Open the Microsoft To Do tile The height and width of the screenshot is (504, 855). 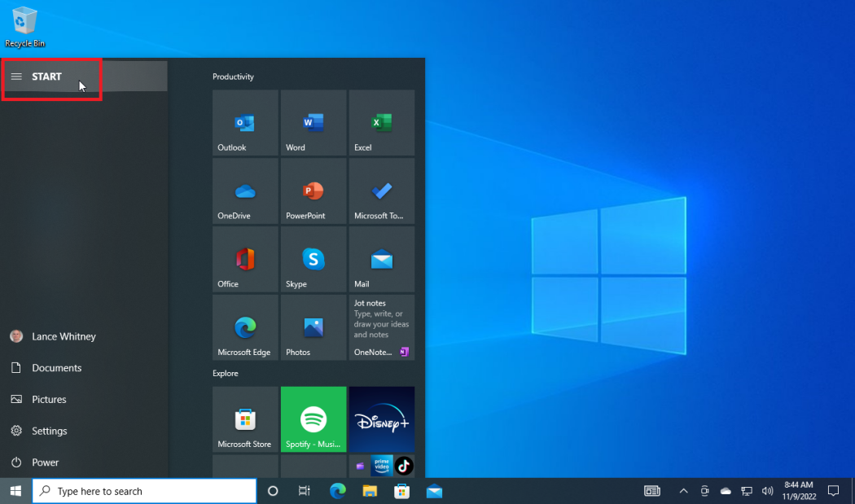(382, 191)
